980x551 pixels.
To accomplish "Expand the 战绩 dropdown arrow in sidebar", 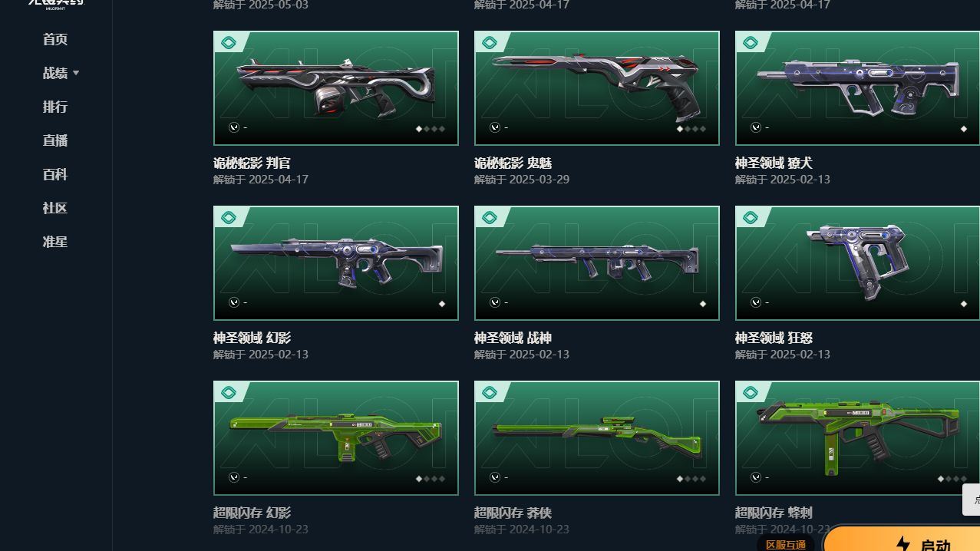I will point(76,73).
